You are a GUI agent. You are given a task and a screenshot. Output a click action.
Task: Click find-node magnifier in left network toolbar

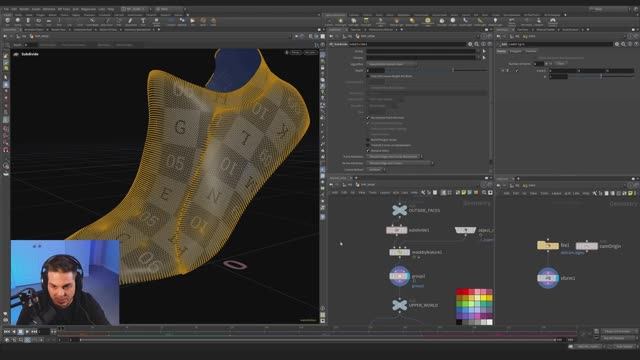[484, 193]
